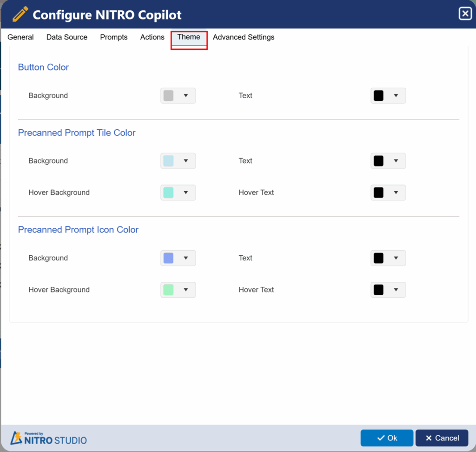
Task: Click the Hover Text label under Icon Color
Action: [x=256, y=290]
